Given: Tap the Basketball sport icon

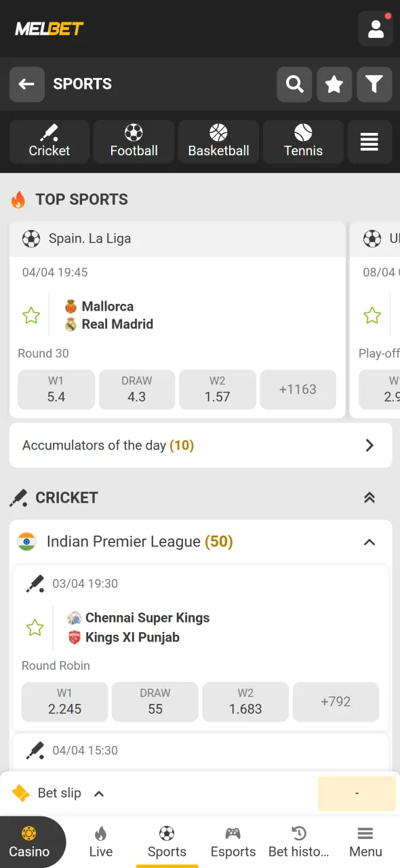Looking at the screenshot, I should (218, 142).
